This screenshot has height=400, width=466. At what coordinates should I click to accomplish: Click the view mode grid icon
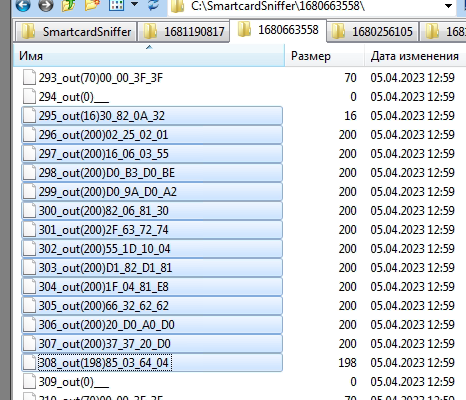(116, 5)
